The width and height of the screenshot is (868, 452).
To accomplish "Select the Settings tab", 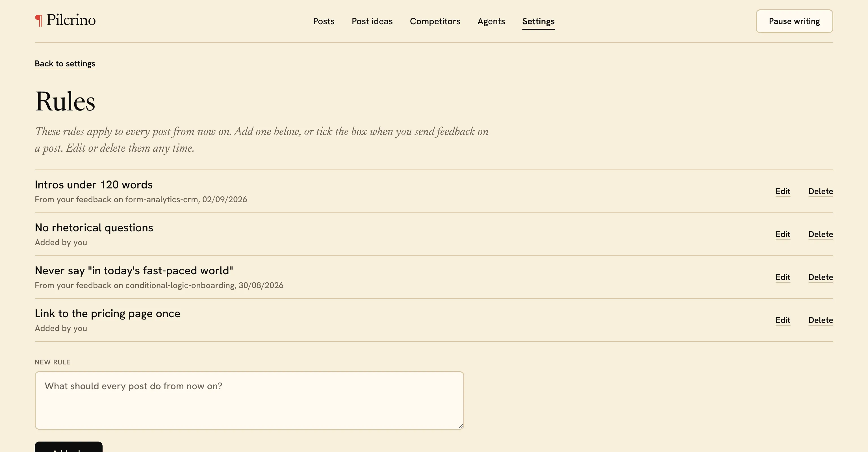I will pos(538,21).
